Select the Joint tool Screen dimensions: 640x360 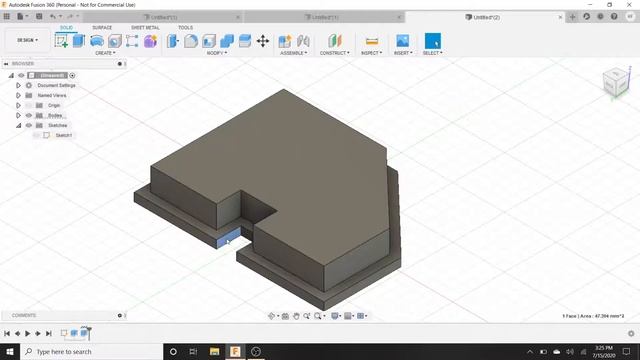303,41
